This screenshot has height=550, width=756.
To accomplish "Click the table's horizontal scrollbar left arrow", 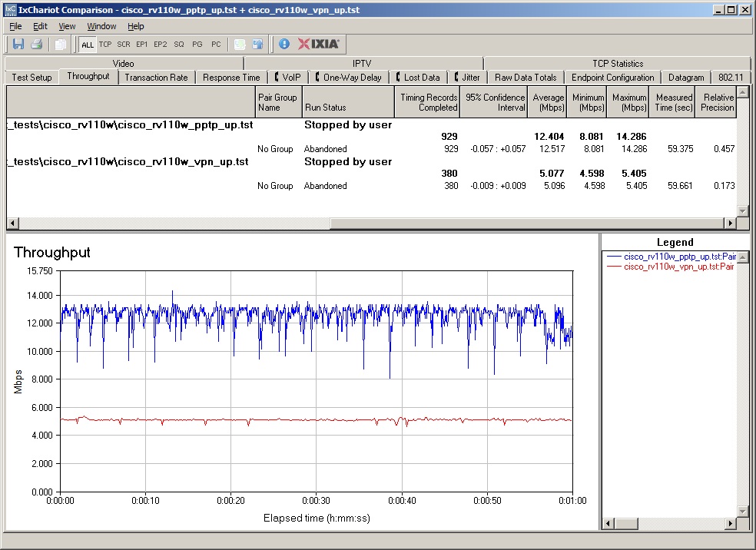I will point(12,223).
